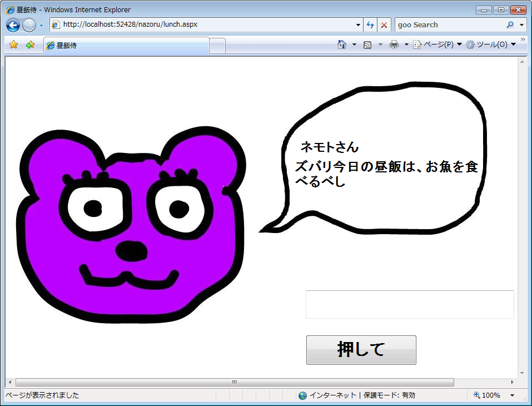The image size is (532, 406).
Task: Open the search provider options dropdown
Action: point(522,25)
